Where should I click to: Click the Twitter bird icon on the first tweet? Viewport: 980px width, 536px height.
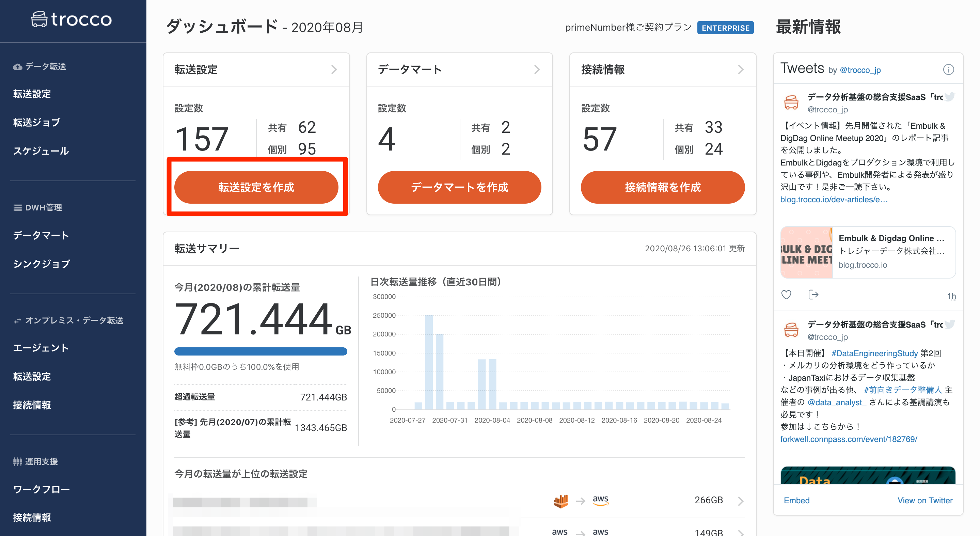click(x=950, y=97)
